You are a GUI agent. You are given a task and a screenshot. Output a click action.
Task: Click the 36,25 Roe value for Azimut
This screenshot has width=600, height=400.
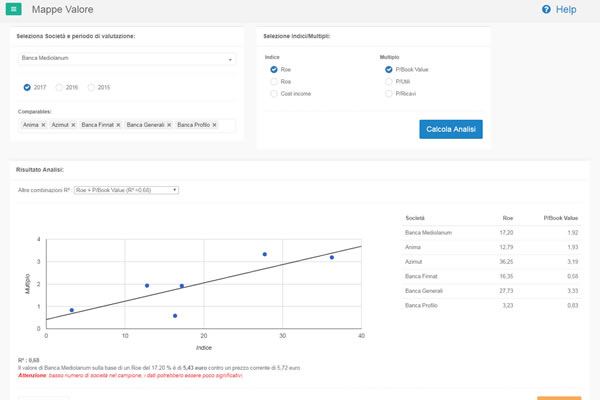click(506, 262)
